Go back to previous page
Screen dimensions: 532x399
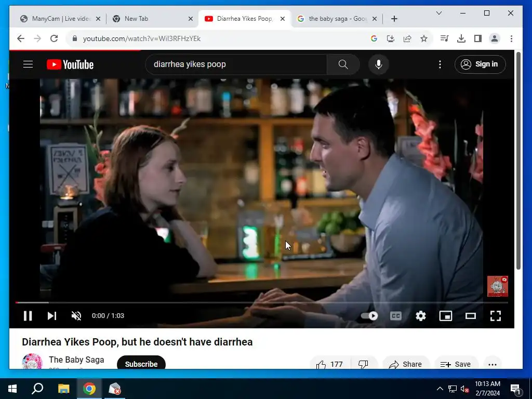click(21, 38)
